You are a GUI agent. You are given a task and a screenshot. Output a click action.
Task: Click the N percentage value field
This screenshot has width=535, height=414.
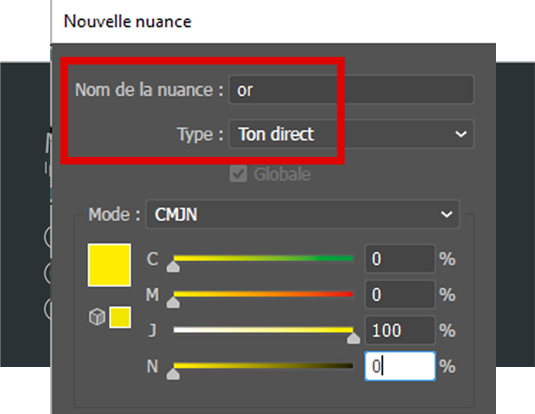tap(400, 366)
